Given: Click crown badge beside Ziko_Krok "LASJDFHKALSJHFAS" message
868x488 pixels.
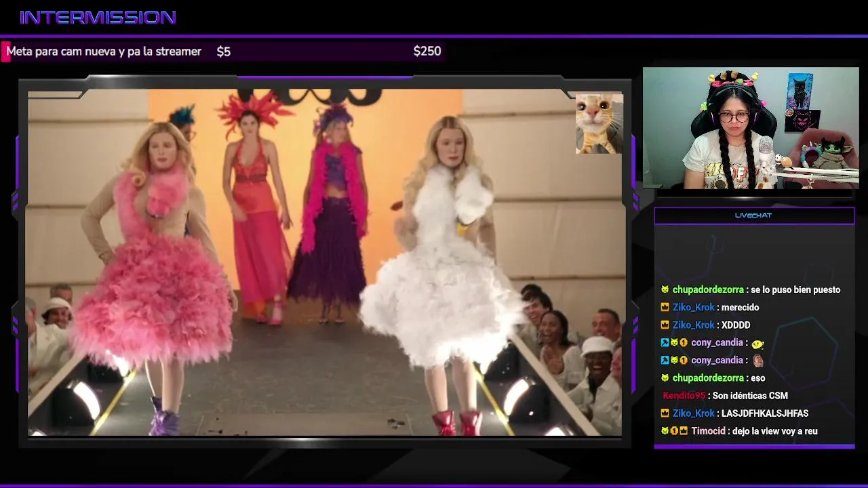Looking at the screenshot, I should 665,413.
